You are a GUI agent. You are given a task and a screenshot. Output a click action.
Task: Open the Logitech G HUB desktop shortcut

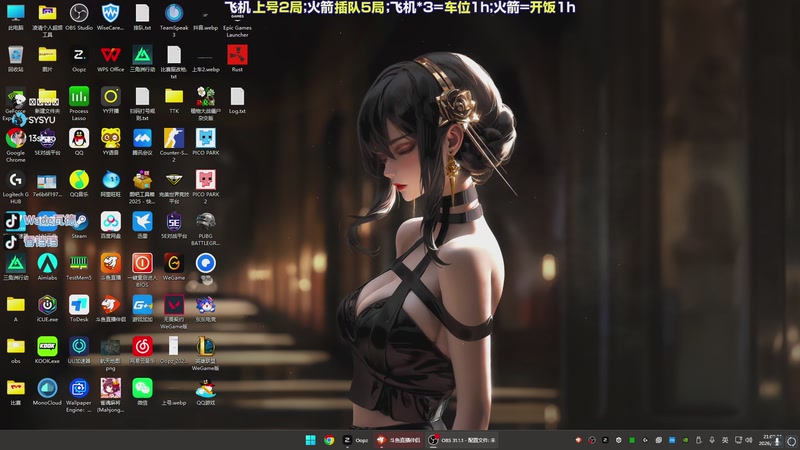coord(15,186)
